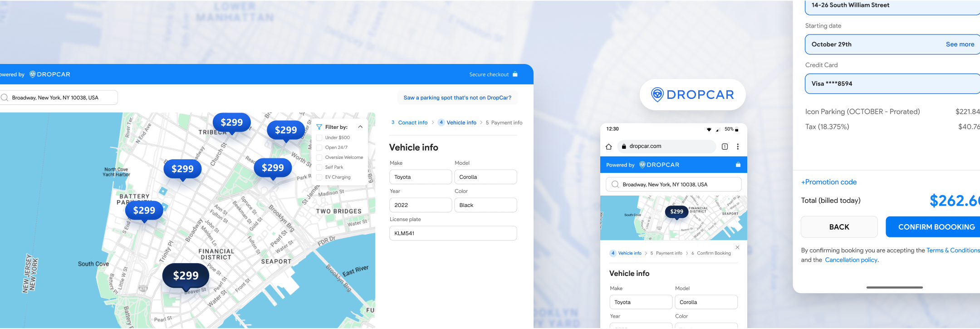Click the mobile wifi status icon

tap(709, 129)
